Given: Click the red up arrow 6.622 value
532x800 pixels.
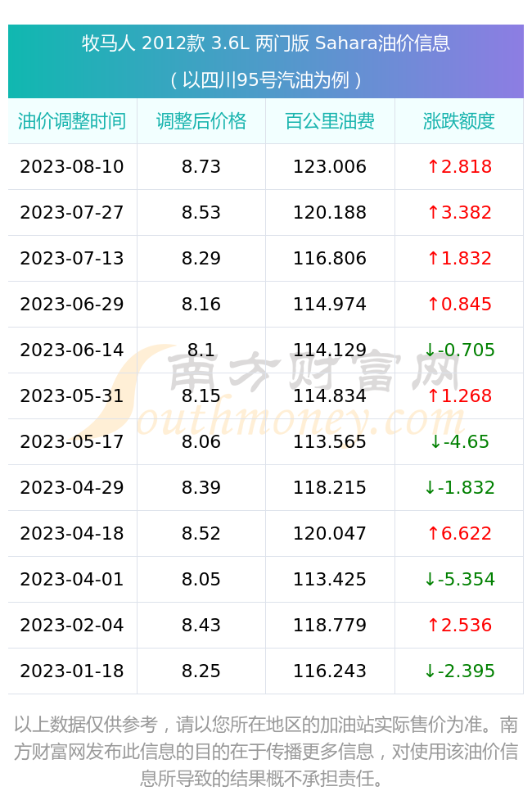Looking at the screenshot, I should pyautogui.click(x=459, y=533).
